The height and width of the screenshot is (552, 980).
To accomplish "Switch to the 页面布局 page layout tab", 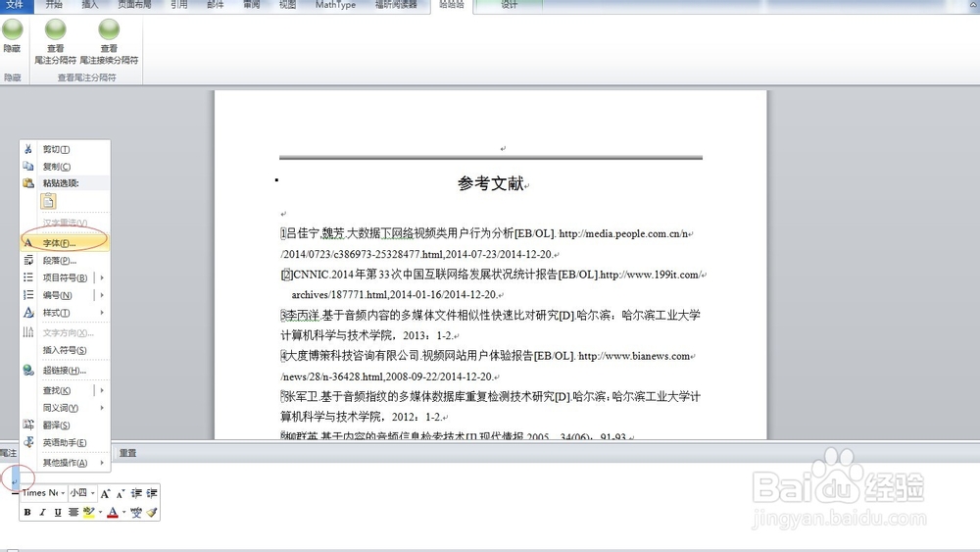I will [x=134, y=5].
